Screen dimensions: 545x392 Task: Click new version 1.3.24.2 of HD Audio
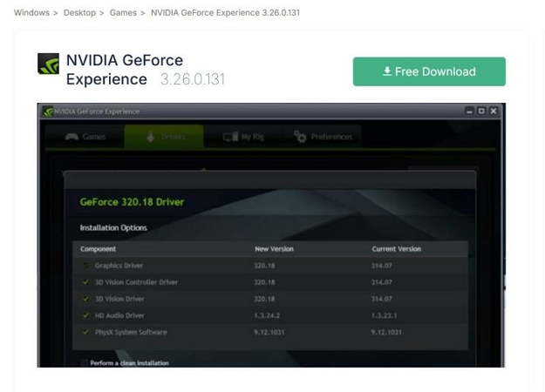point(267,315)
